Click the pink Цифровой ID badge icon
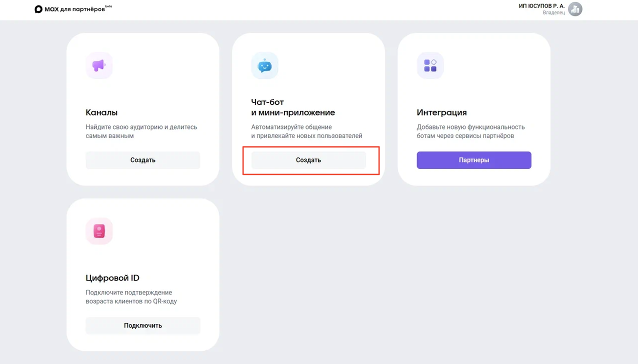 click(x=99, y=231)
